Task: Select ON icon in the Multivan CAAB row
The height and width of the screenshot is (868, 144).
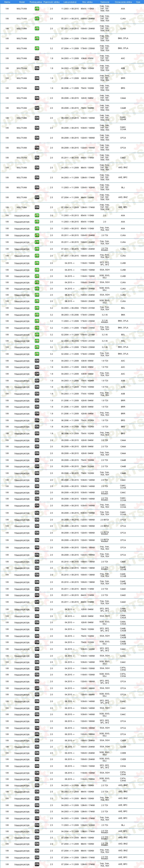Action: pos(37,108)
